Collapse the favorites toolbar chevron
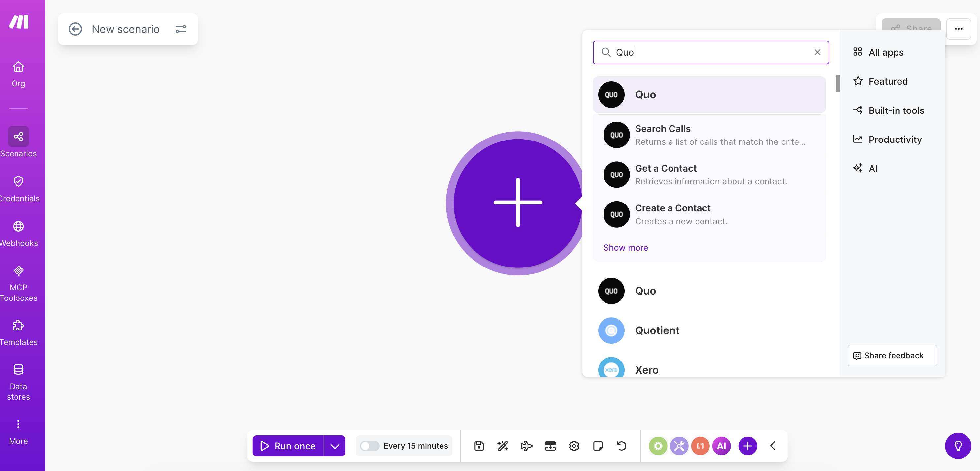 [x=773, y=446]
